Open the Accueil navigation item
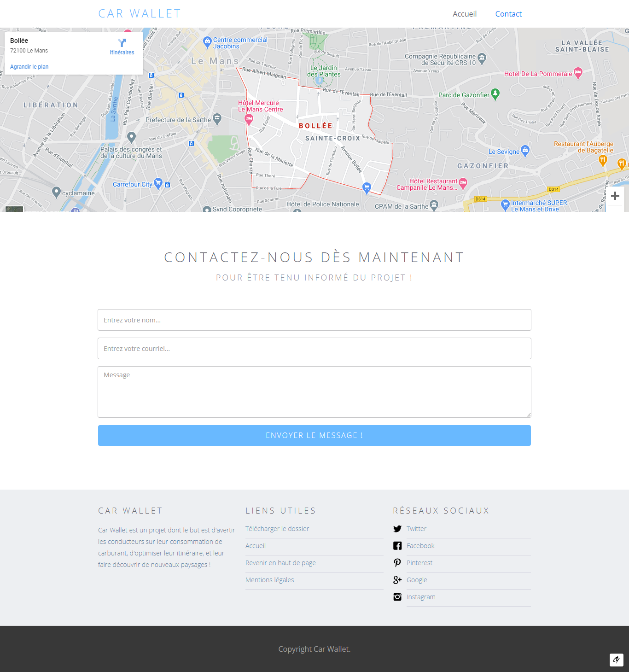 tap(465, 14)
